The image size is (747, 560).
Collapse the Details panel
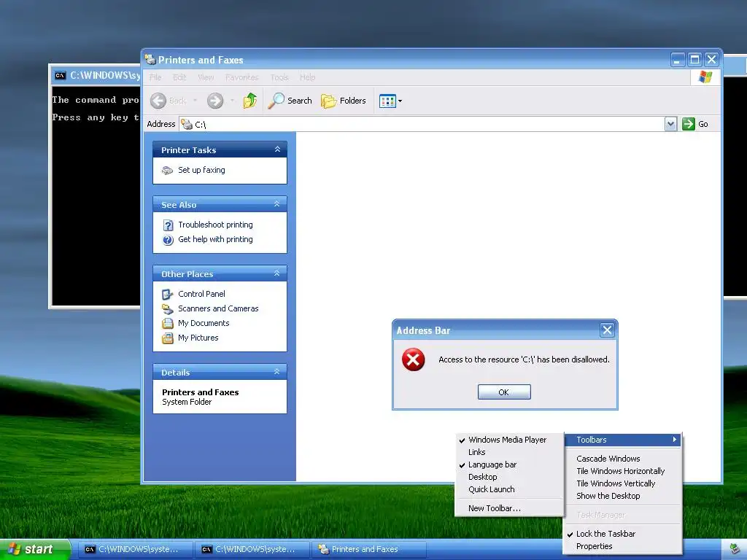coord(277,371)
